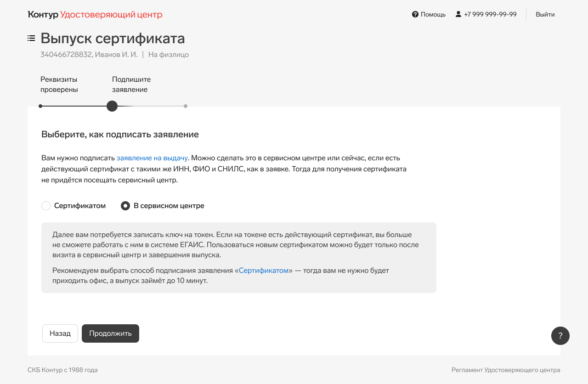Viewport: 588px width, 384px height.
Task: Go back with the Назад button
Action: 60,333
